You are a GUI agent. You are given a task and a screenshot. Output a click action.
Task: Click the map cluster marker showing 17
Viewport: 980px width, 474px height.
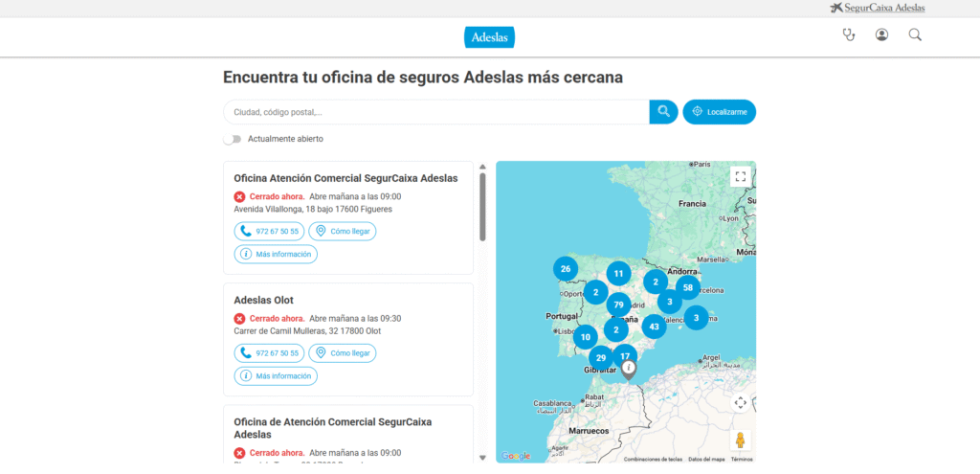pyautogui.click(x=625, y=356)
